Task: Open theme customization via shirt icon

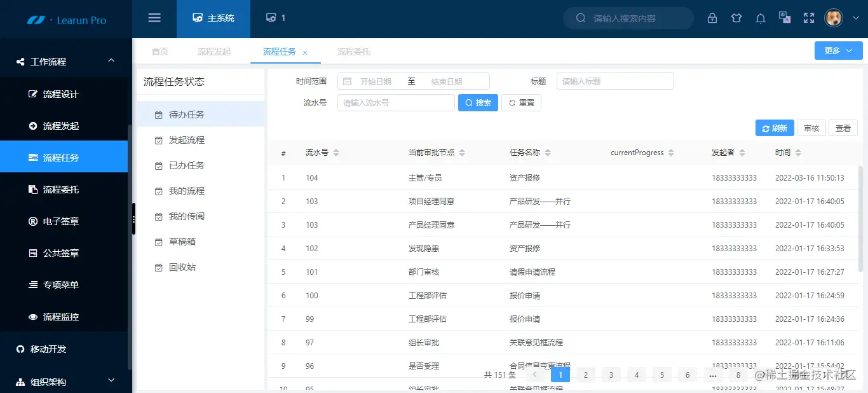Action: pos(736,18)
